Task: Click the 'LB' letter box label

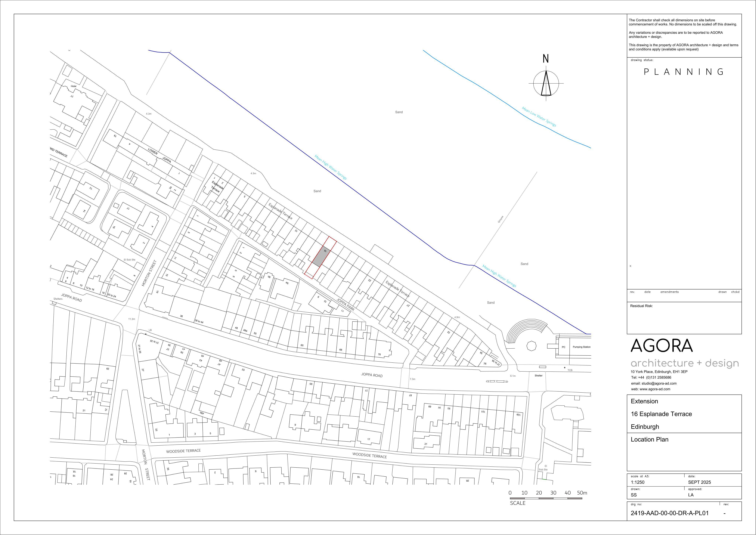Action: point(150,330)
